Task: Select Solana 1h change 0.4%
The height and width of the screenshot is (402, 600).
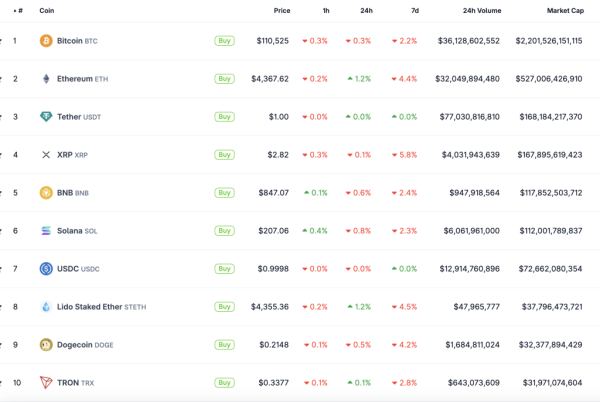Action: [x=315, y=231]
